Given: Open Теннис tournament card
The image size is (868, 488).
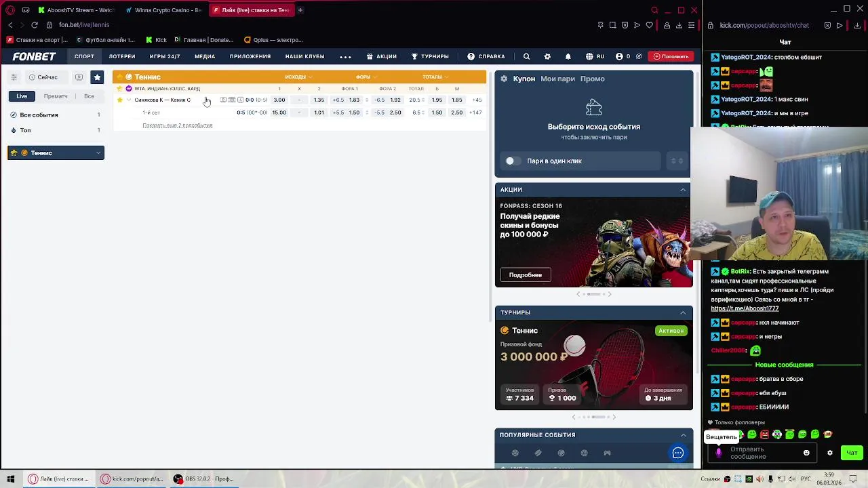Looking at the screenshot, I should point(594,365).
